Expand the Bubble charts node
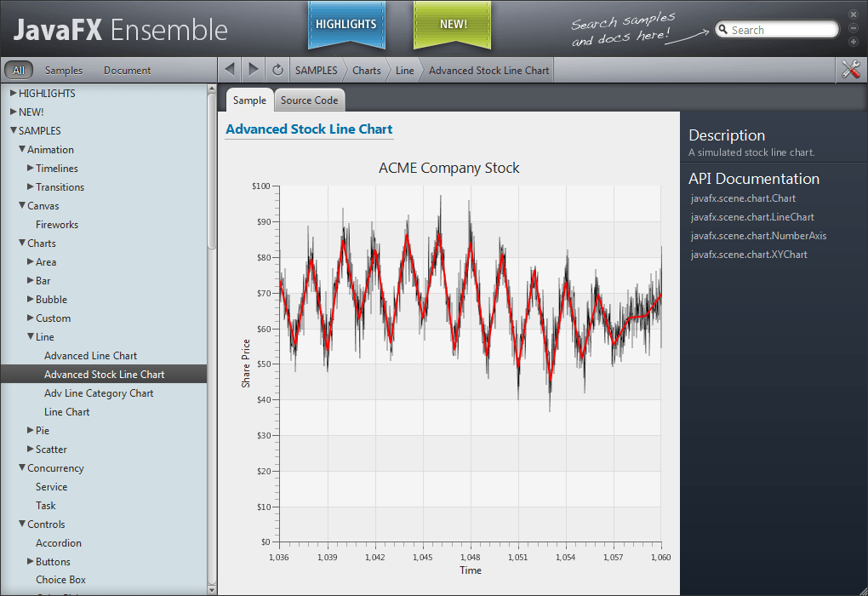The width and height of the screenshot is (868, 596). [x=31, y=299]
